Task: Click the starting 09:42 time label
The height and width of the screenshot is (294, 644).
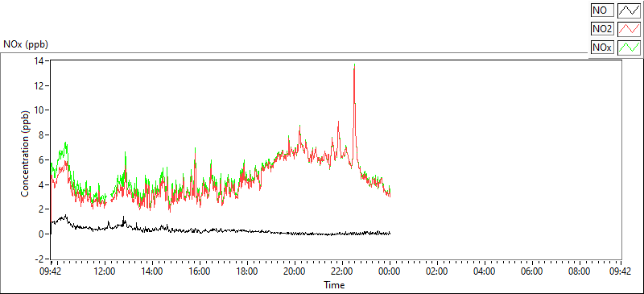Action: (x=51, y=271)
